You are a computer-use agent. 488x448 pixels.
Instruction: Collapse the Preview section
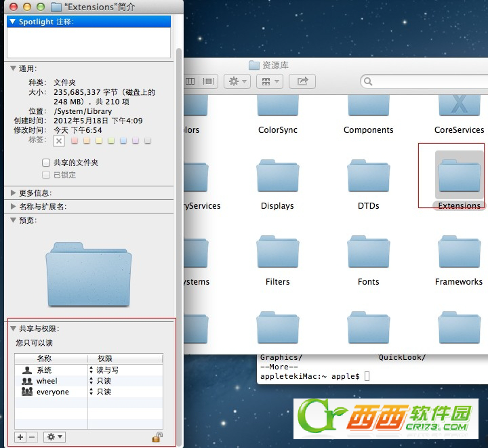point(13,220)
